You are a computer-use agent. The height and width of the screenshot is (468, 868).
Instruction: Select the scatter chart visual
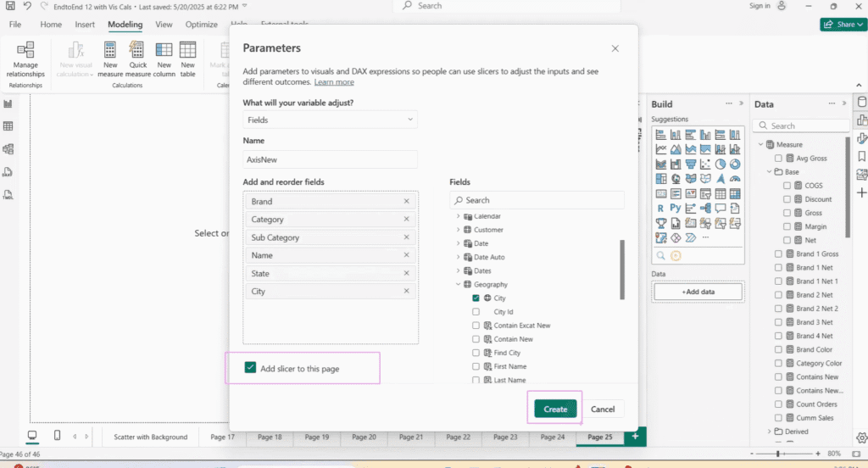point(705,164)
